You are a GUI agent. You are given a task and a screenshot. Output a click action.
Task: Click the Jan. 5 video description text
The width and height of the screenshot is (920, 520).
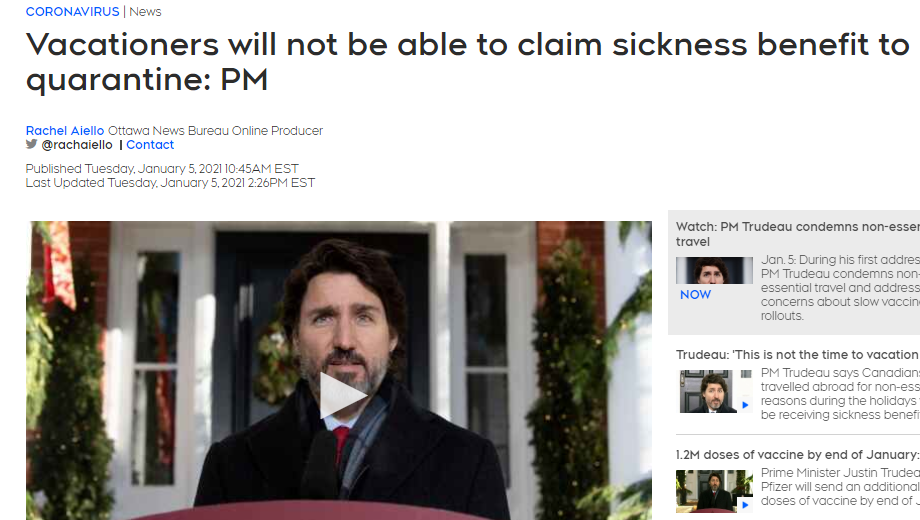(840, 288)
